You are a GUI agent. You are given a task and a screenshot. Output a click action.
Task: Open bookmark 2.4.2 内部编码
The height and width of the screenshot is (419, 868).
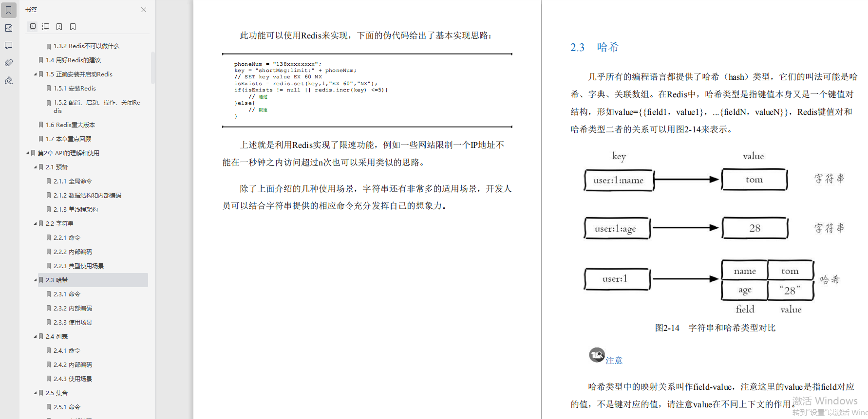click(73, 365)
